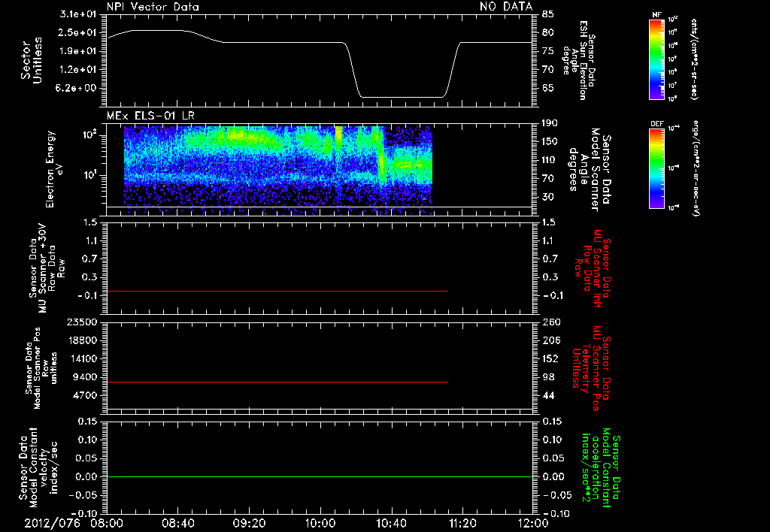Click the '10:00' time tick label
Image resolution: width=770 pixels, height=532 pixels.
(320, 523)
